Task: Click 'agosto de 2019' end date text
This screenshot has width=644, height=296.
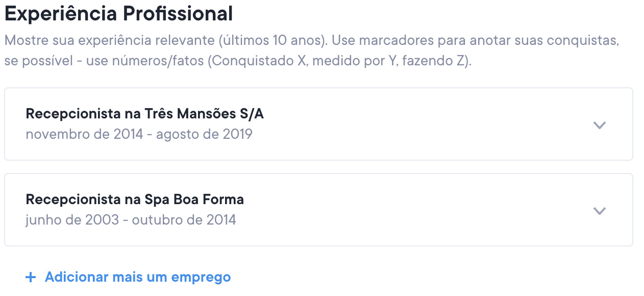Action: 204,134
